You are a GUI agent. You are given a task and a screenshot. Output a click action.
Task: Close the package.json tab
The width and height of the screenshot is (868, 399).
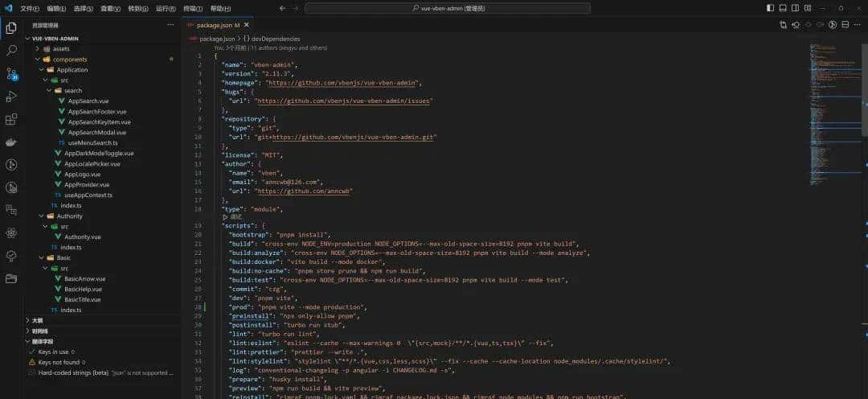tap(247, 25)
